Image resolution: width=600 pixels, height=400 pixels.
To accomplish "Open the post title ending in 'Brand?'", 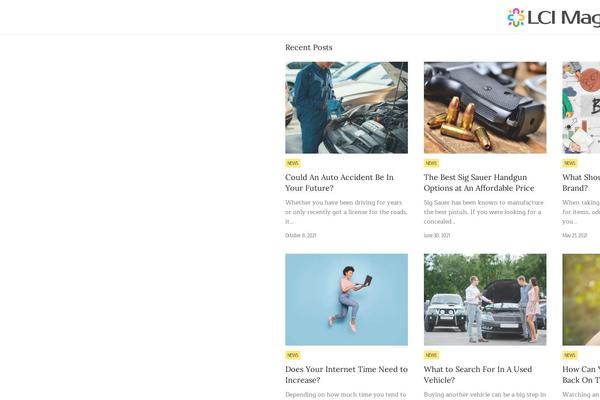I will click(581, 183).
